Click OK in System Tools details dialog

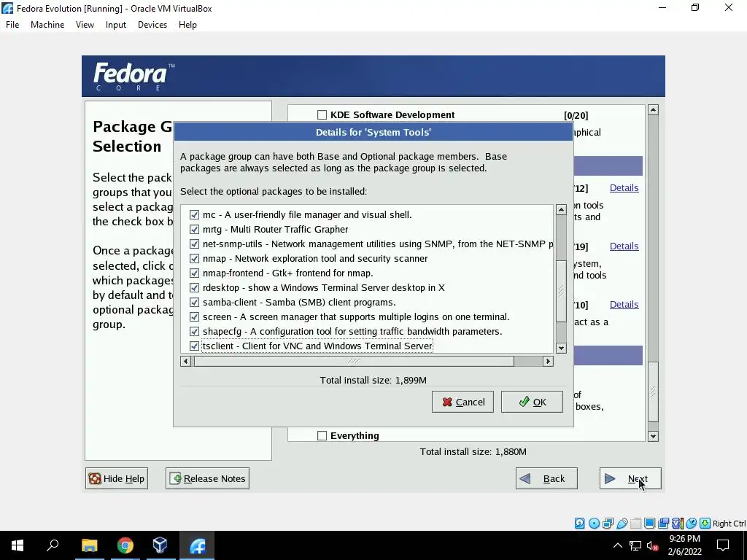point(532,402)
